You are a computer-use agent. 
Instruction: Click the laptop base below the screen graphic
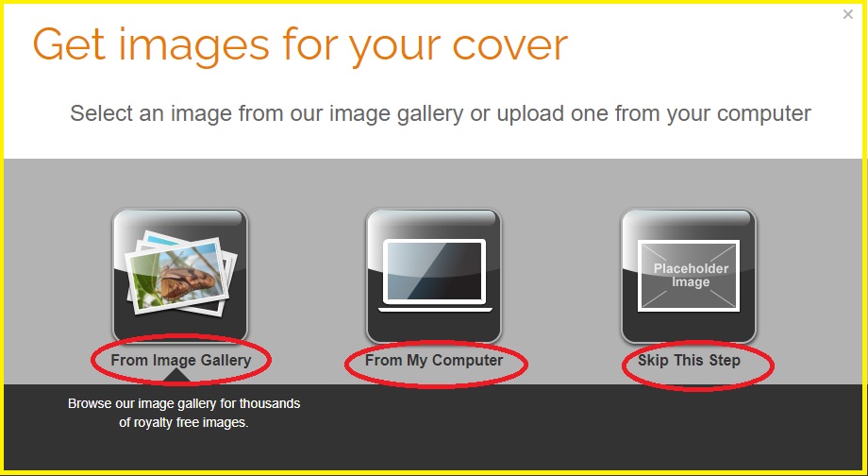coord(435,309)
